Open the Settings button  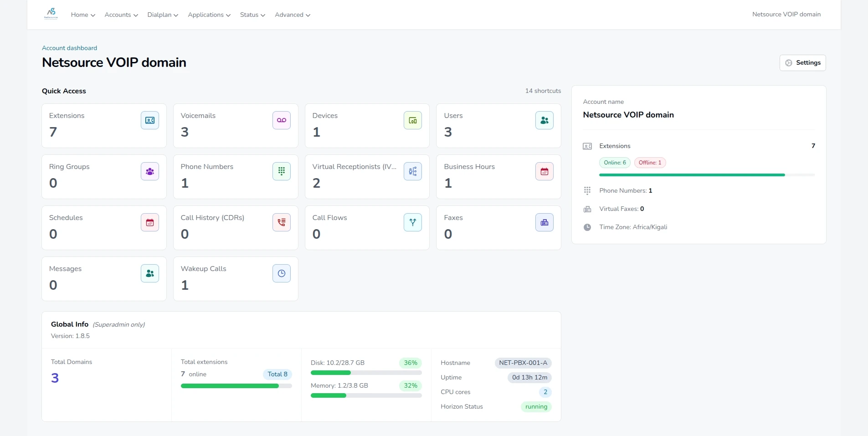point(802,63)
